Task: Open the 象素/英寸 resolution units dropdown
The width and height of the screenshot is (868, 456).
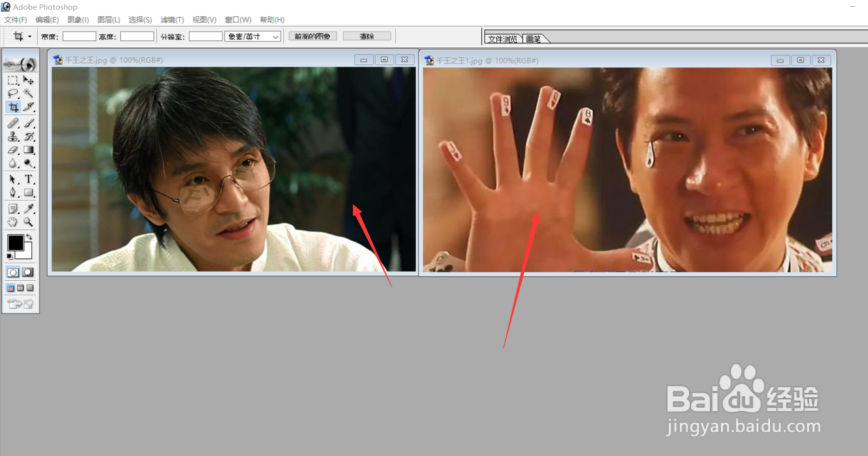Action: tap(253, 37)
